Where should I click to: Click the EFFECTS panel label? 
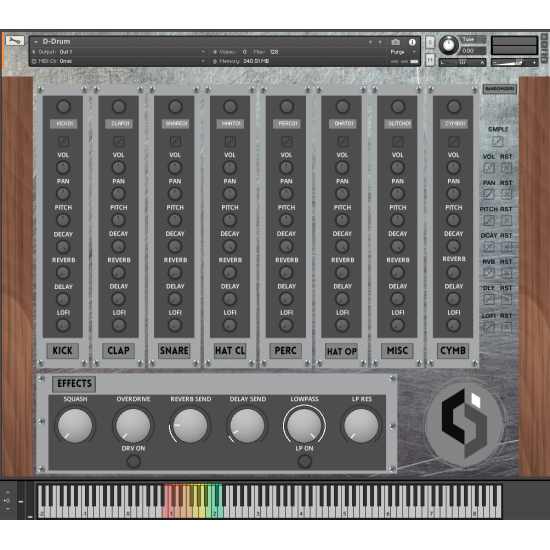(x=74, y=383)
